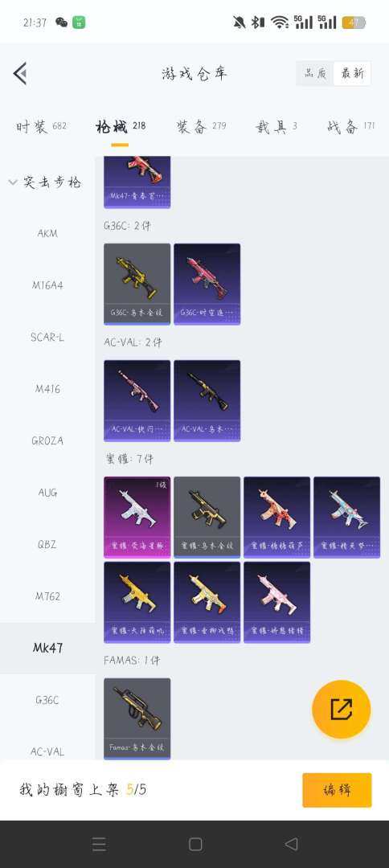Switch to the 时装 tab
The height and width of the screenshot is (868, 389).
coord(41,127)
